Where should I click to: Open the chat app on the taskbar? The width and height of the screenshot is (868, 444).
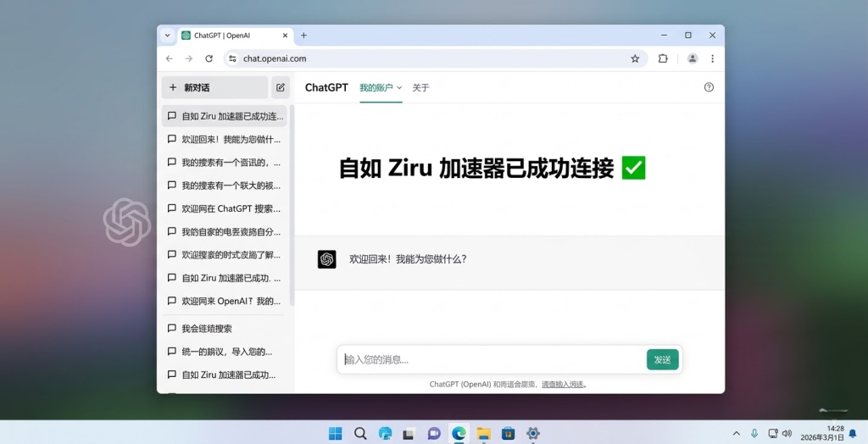434,434
